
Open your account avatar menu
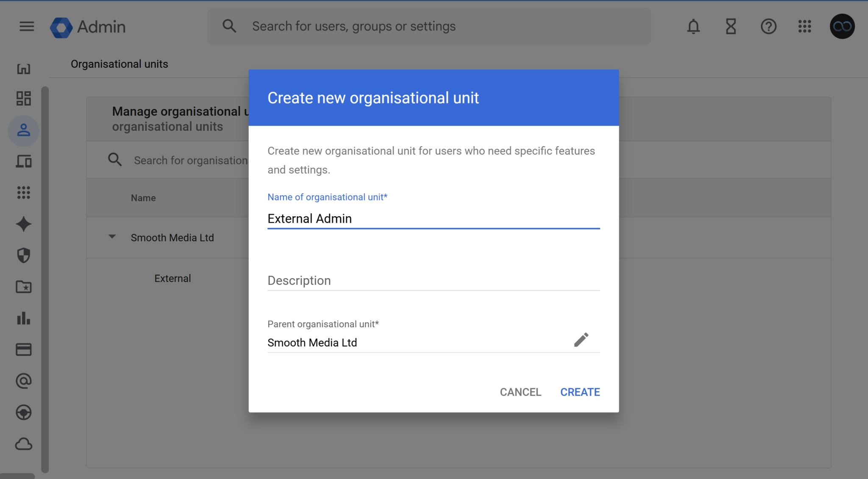click(842, 26)
